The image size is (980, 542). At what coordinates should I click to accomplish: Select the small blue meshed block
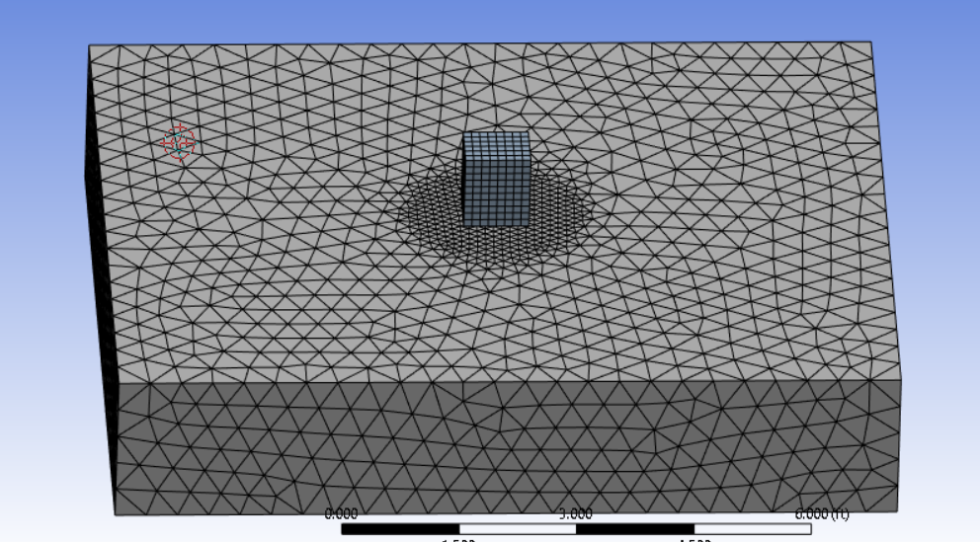(496, 180)
